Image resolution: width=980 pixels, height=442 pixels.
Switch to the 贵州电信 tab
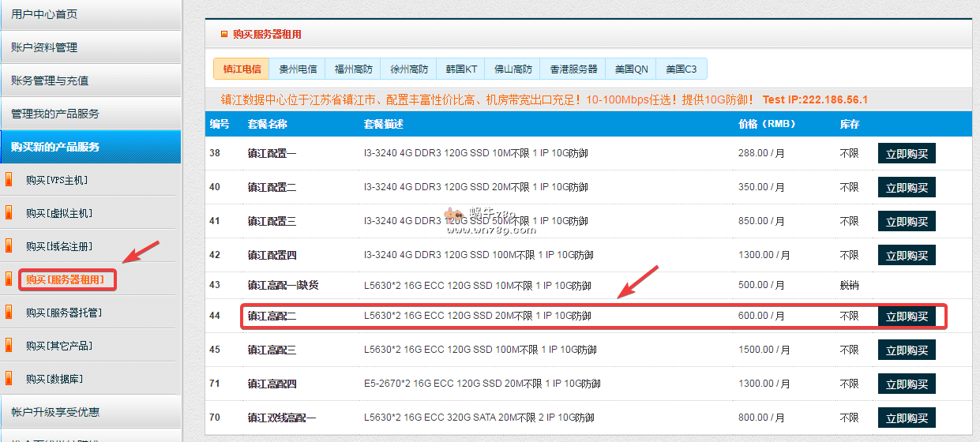[298, 69]
